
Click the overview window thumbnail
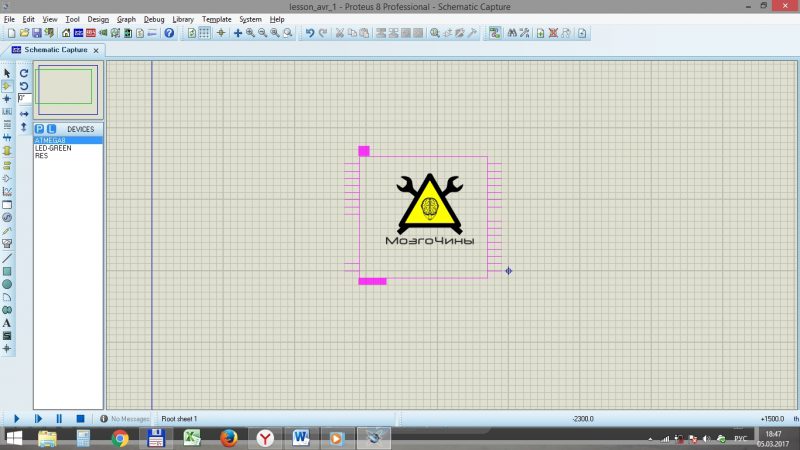68,90
